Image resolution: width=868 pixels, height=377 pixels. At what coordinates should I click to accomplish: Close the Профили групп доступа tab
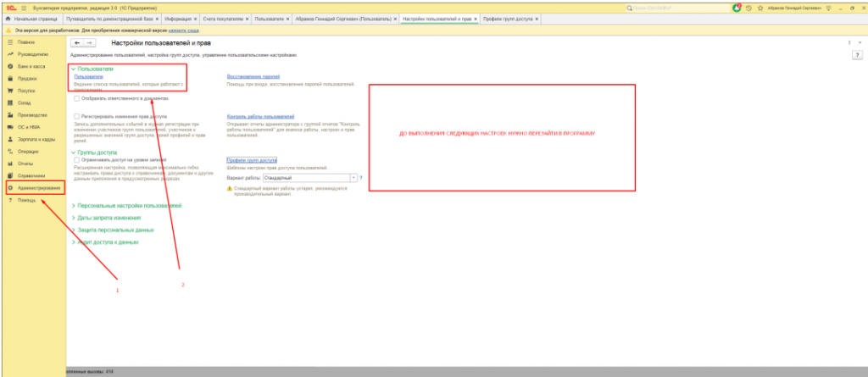537,19
